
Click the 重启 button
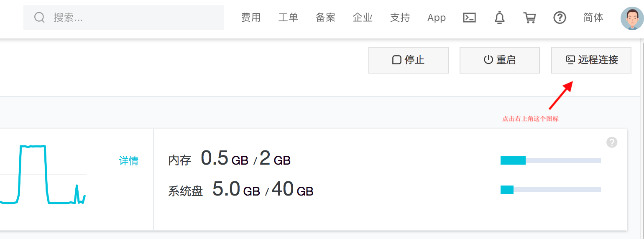point(499,60)
